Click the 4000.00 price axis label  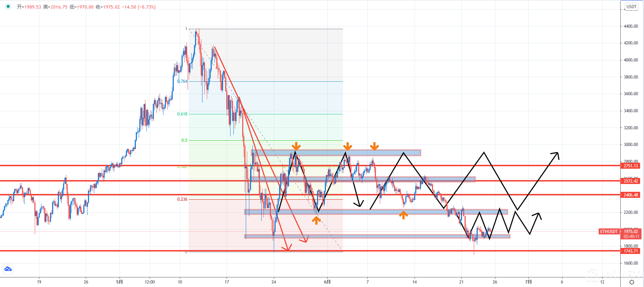(x=631, y=60)
